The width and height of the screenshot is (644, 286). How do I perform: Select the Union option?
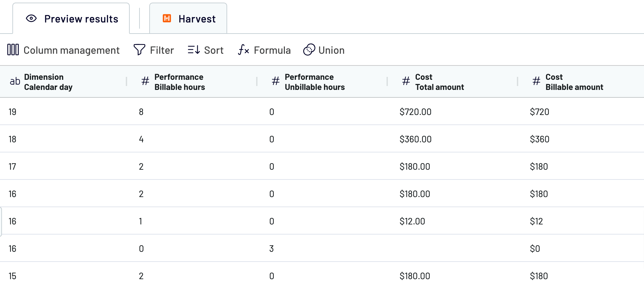(324, 50)
